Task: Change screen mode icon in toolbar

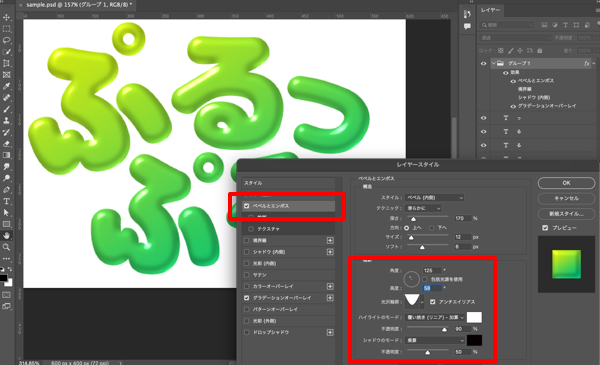Action: (7, 306)
